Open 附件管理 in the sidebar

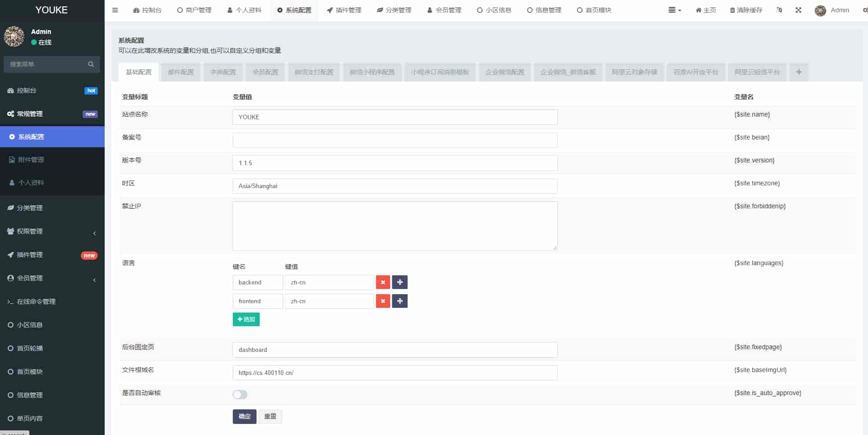pos(31,160)
